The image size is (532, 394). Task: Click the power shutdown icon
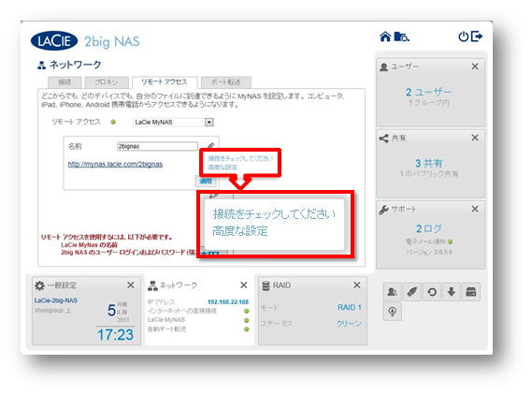[464, 36]
